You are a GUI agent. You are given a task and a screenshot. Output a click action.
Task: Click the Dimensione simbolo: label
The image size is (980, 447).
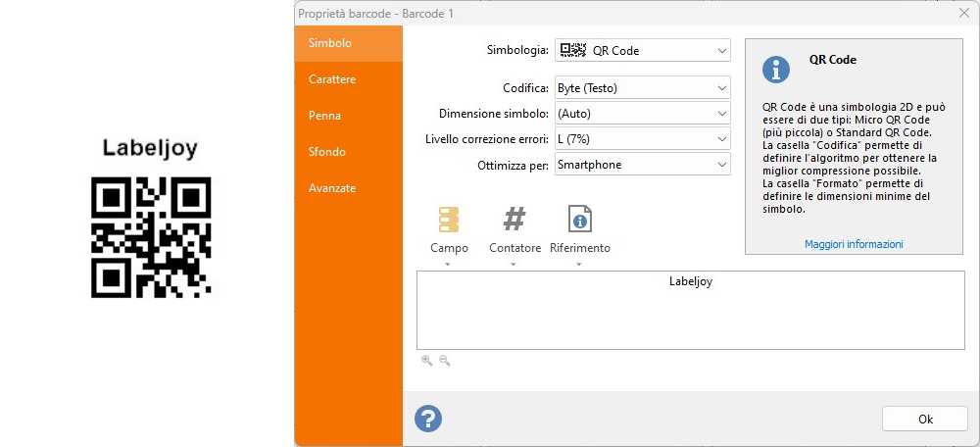pyautogui.click(x=494, y=114)
